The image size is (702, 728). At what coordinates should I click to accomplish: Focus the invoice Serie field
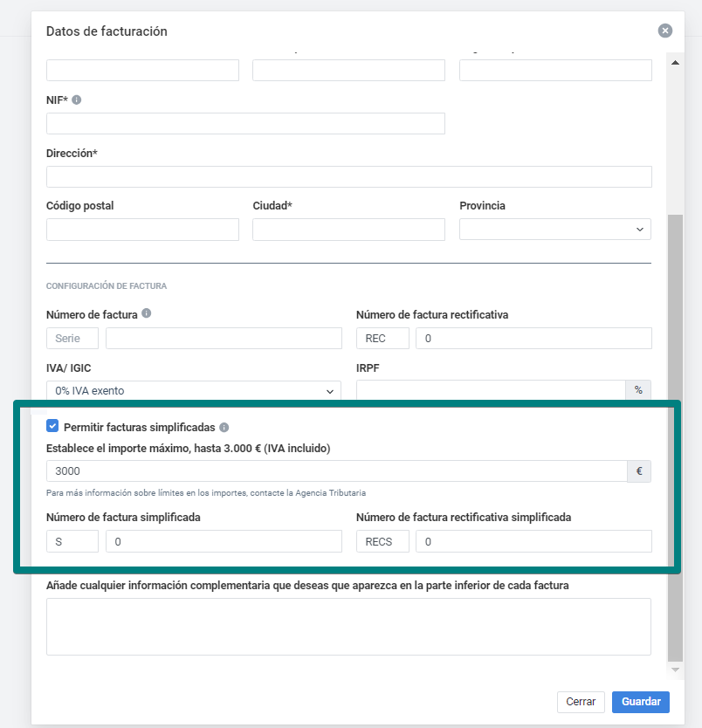coord(72,339)
